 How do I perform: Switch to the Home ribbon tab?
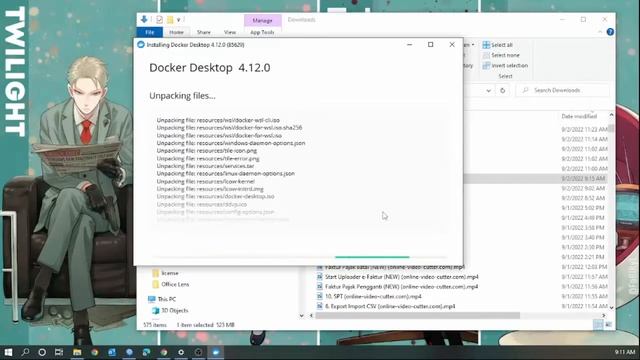point(176,32)
